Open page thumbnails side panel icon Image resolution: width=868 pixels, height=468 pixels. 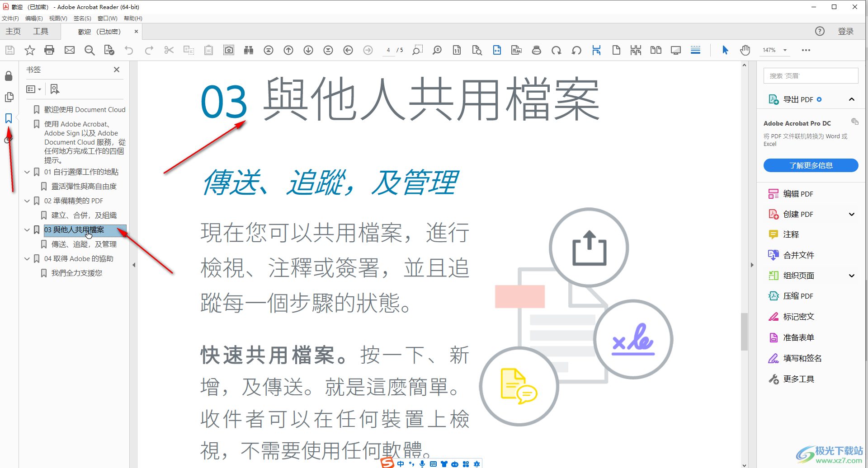9,97
